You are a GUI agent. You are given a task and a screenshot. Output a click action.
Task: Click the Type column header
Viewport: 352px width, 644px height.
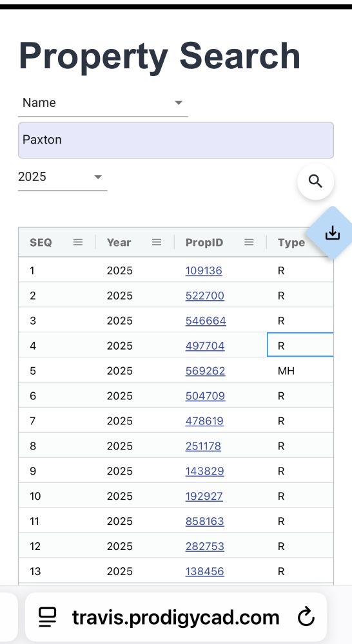click(x=291, y=242)
